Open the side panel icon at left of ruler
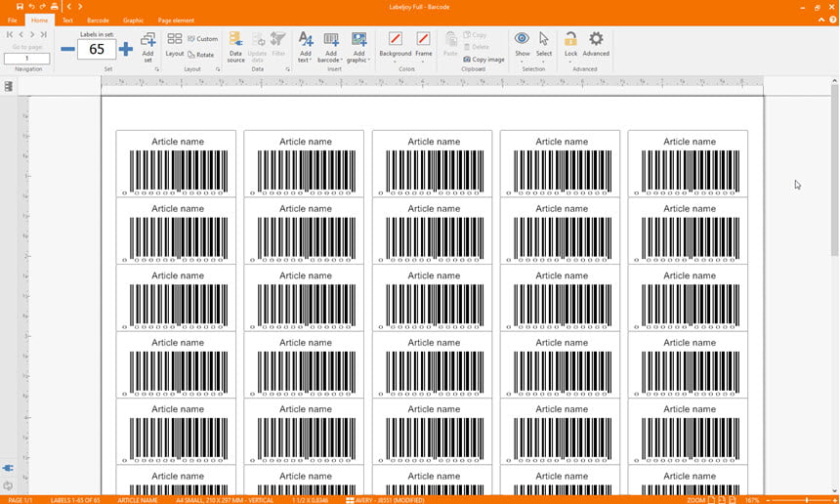The width and height of the screenshot is (840, 504). [9, 86]
